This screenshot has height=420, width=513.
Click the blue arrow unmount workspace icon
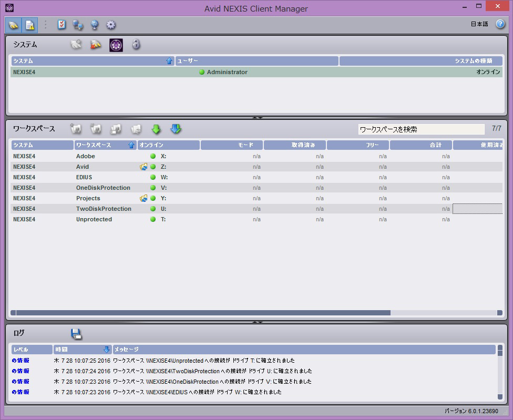(176, 129)
